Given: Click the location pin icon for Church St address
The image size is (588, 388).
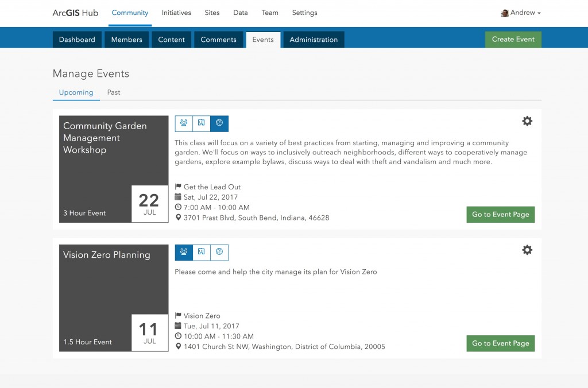Looking at the screenshot, I should click(177, 347).
